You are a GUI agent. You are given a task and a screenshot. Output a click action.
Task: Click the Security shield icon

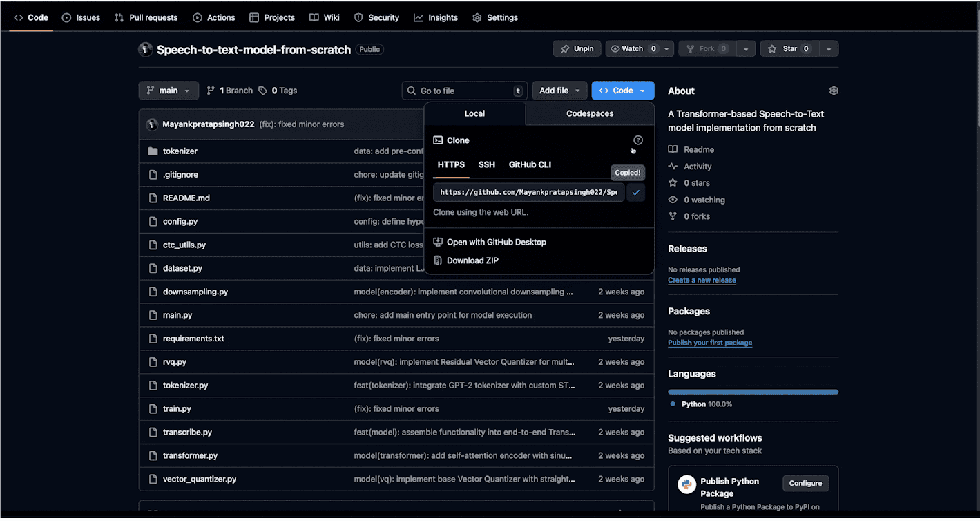tap(358, 17)
